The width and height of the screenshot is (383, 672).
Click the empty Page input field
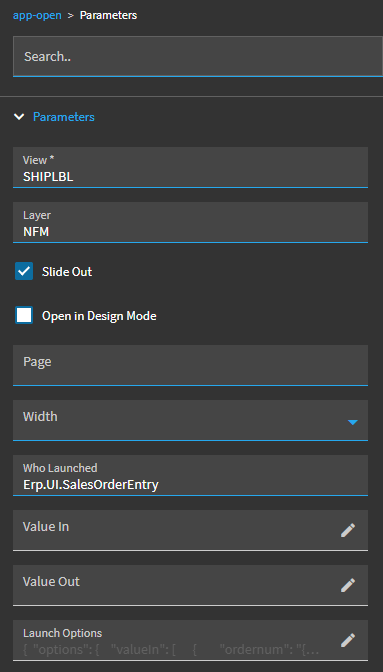(x=190, y=365)
